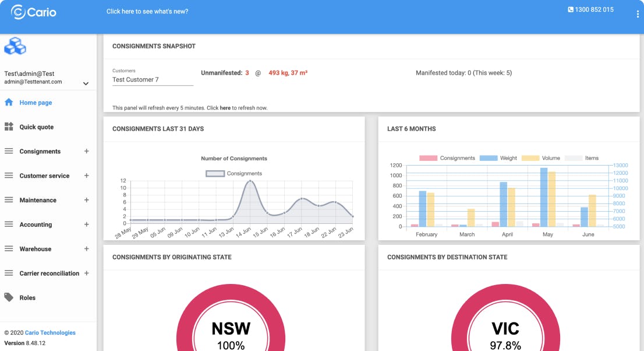644x351 pixels.
Task: Select Maintenance in the sidebar menu
Action: tap(38, 200)
